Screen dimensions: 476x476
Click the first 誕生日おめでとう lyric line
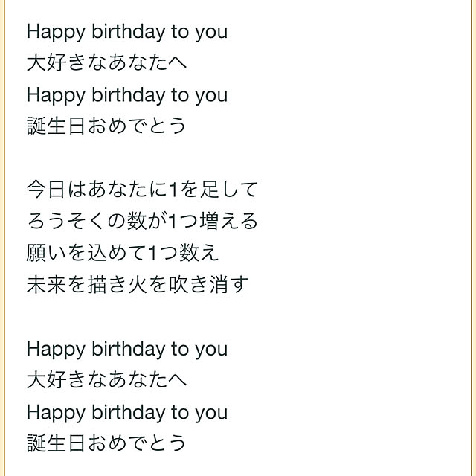coord(106,126)
